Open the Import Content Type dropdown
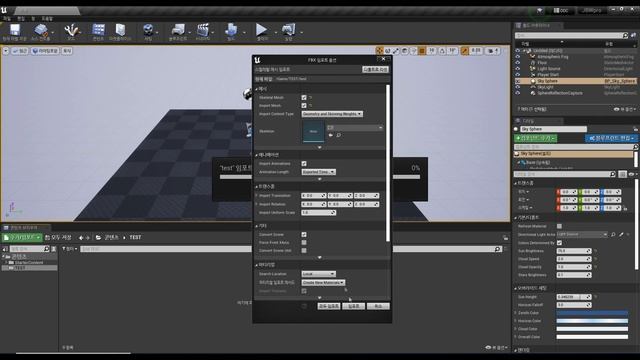Screen dimensions: 640x360 [x=332, y=114]
